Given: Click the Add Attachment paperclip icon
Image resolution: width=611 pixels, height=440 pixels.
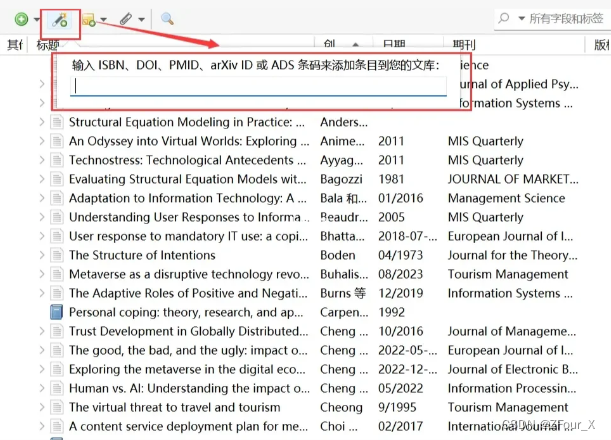Looking at the screenshot, I should [126, 19].
